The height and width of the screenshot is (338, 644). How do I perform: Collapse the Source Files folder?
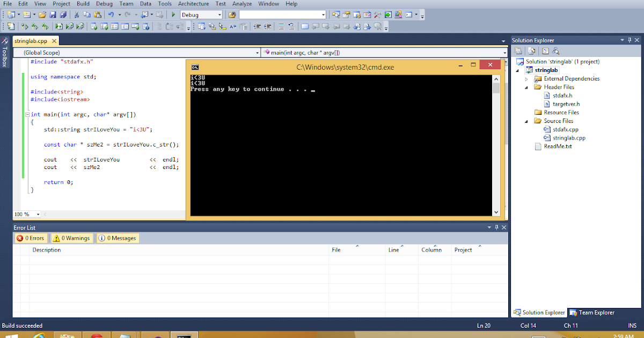point(525,121)
